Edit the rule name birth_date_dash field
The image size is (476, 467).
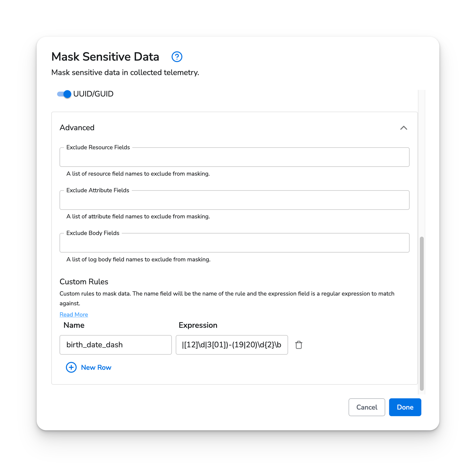click(x=116, y=345)
